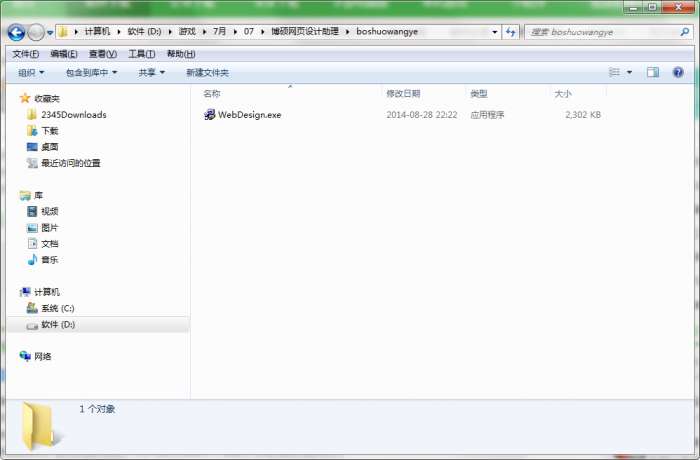Open the 文件(F) menu
The image size is (700, 460).
[x=25, y=54]
